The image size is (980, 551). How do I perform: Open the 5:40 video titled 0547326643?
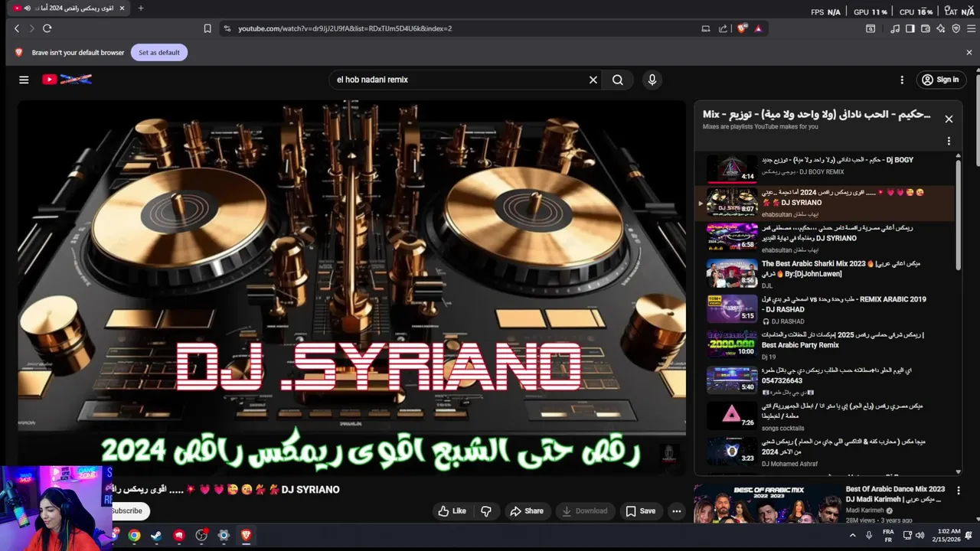tap(825, 380)
